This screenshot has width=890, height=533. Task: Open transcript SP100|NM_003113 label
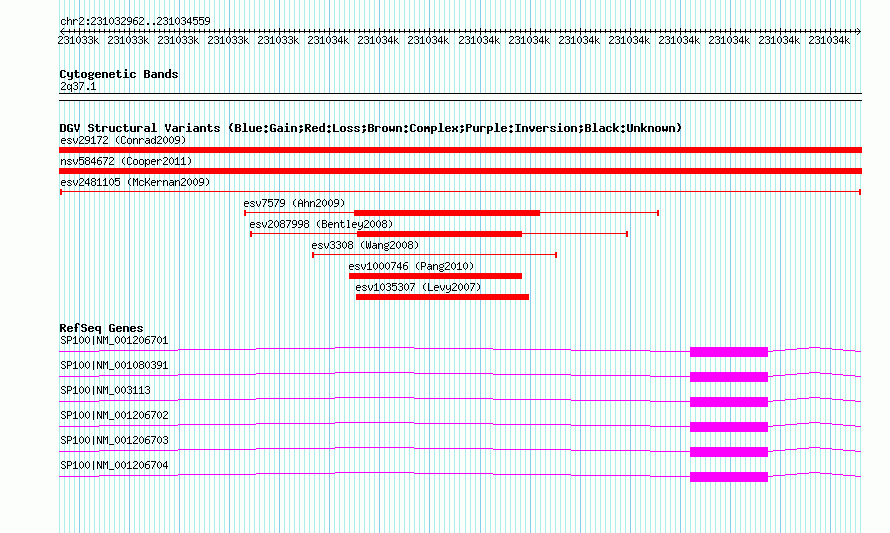pos(105,391)
